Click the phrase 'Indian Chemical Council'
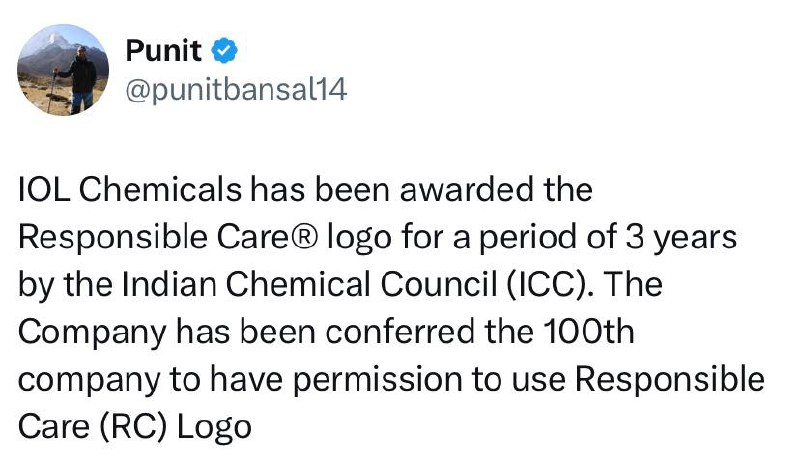800x464 pixels. pos(310,285)
